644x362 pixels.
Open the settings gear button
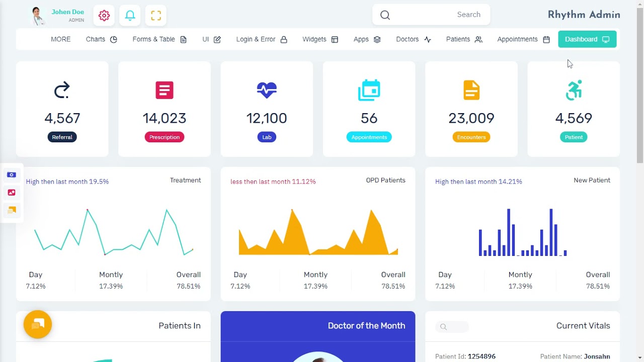[104, 16]
